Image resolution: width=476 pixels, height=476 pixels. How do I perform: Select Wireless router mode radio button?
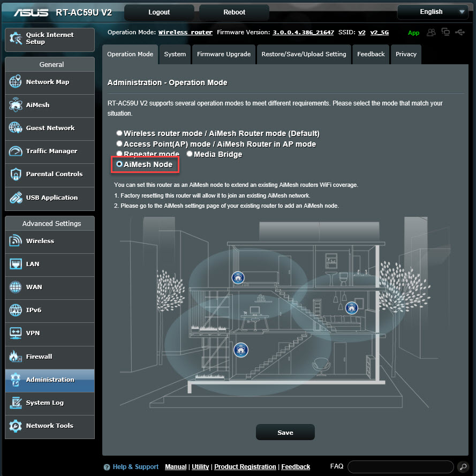point(119,133)
